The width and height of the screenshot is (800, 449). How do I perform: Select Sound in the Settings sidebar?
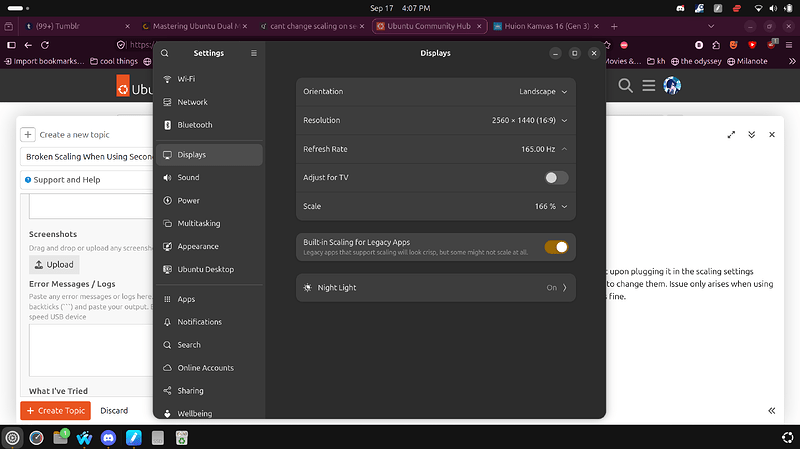(x=209, y=178)
